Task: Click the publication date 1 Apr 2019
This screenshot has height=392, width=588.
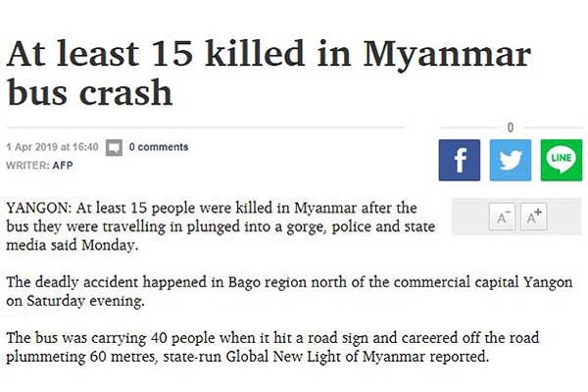Action: (31, 147)
